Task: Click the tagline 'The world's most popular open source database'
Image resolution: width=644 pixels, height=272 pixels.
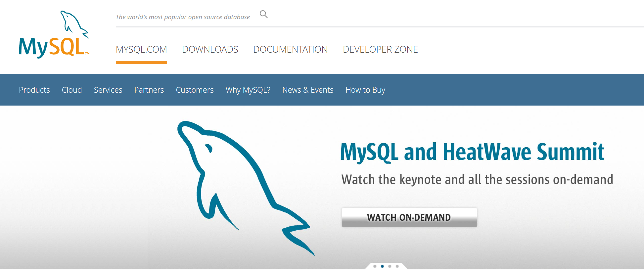Action: [x=183, y=17]
